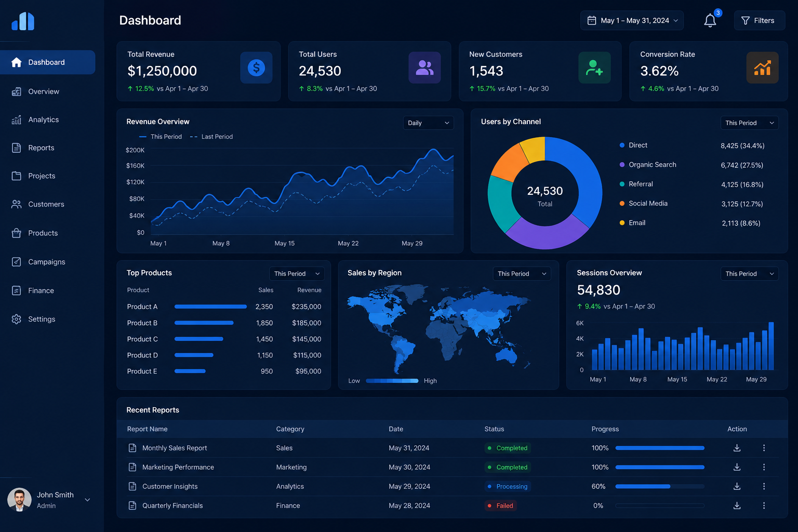
Task: Toggle Referral channel legend item
Action: 636,184
